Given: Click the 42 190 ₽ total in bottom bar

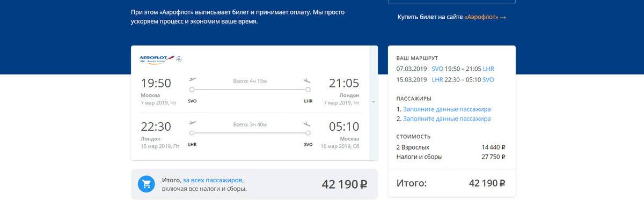Looking at the screenshot, I should tap(345, 184).
